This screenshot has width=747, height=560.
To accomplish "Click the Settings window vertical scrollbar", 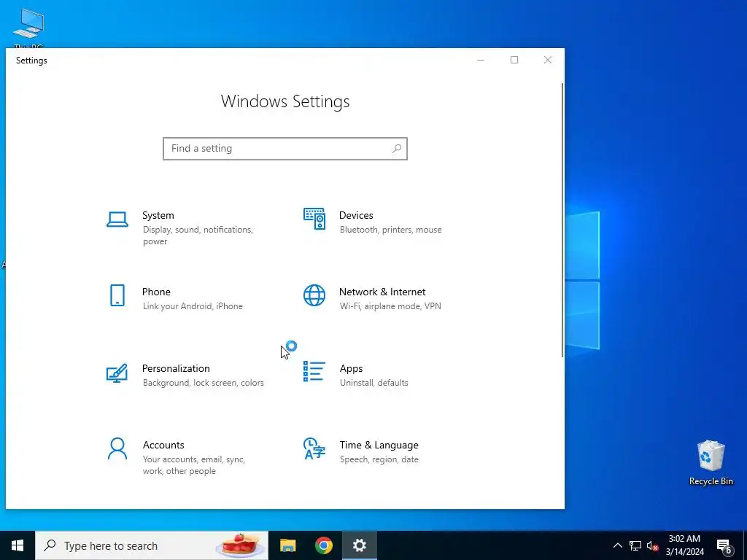I will pos(562,220).
